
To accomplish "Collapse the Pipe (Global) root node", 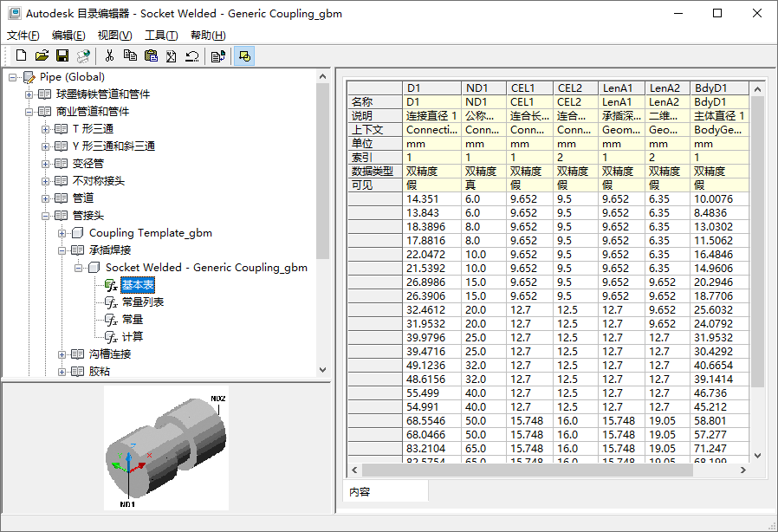I will point(12,77).
